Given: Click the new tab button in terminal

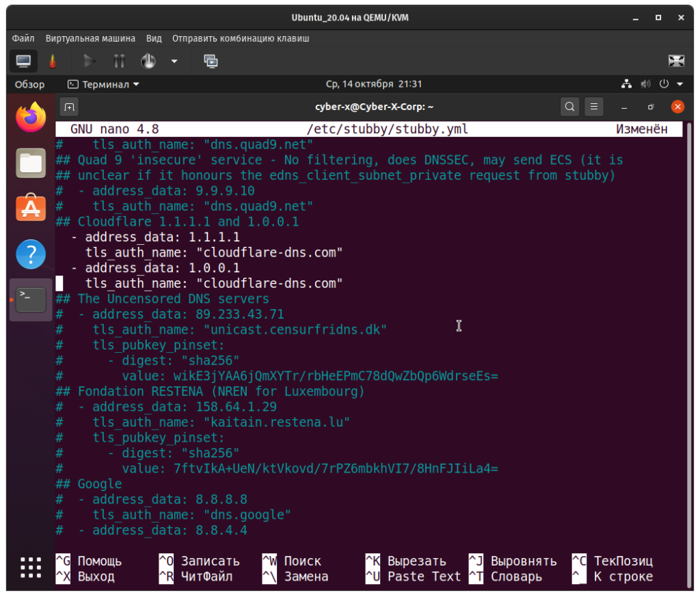Looking at the screenshot, I should pos(69,107).
